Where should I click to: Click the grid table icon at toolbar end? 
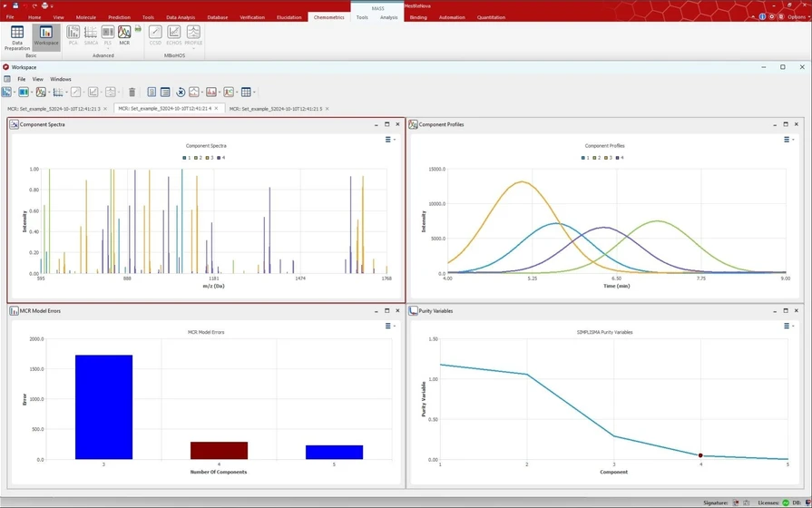coord(246,93)
